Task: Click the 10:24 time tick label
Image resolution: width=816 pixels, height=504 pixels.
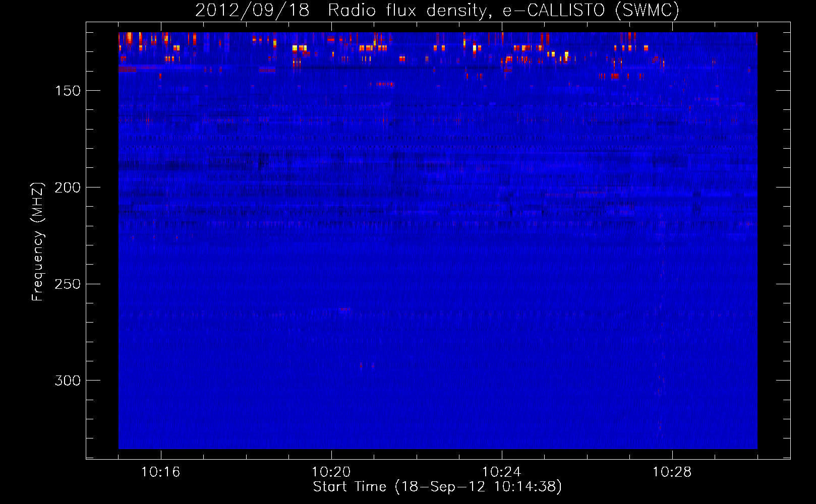Action: (501, 472)
